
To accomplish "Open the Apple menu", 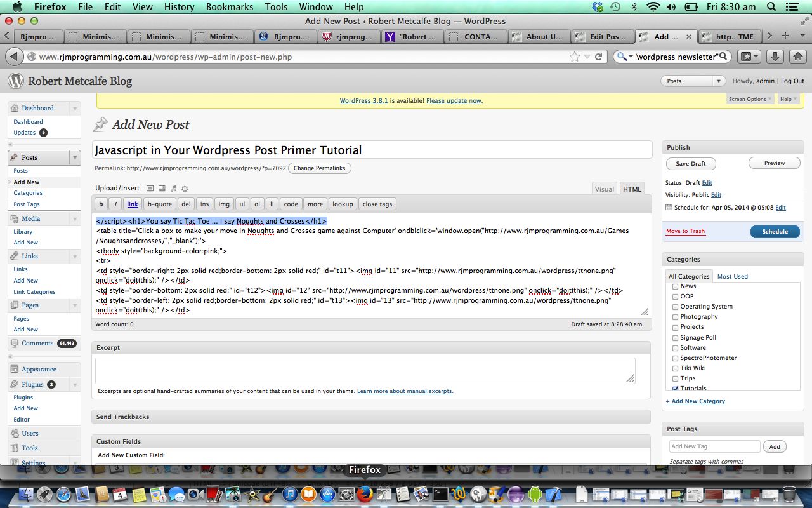I will [x=17, y=7].
